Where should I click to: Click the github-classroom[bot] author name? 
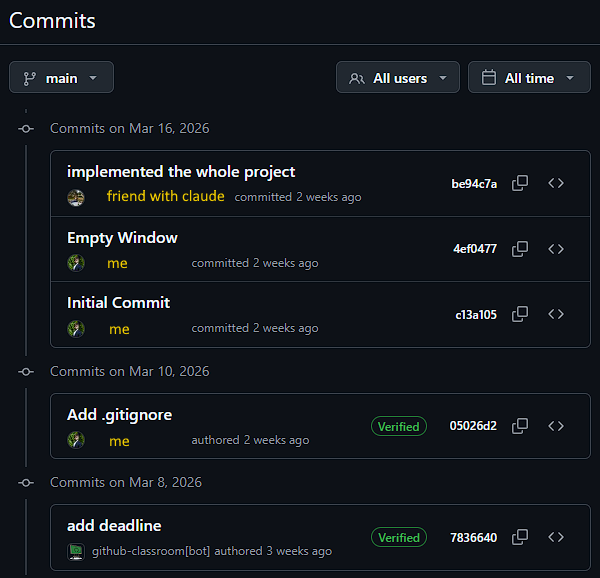click(x=150, y=551)
